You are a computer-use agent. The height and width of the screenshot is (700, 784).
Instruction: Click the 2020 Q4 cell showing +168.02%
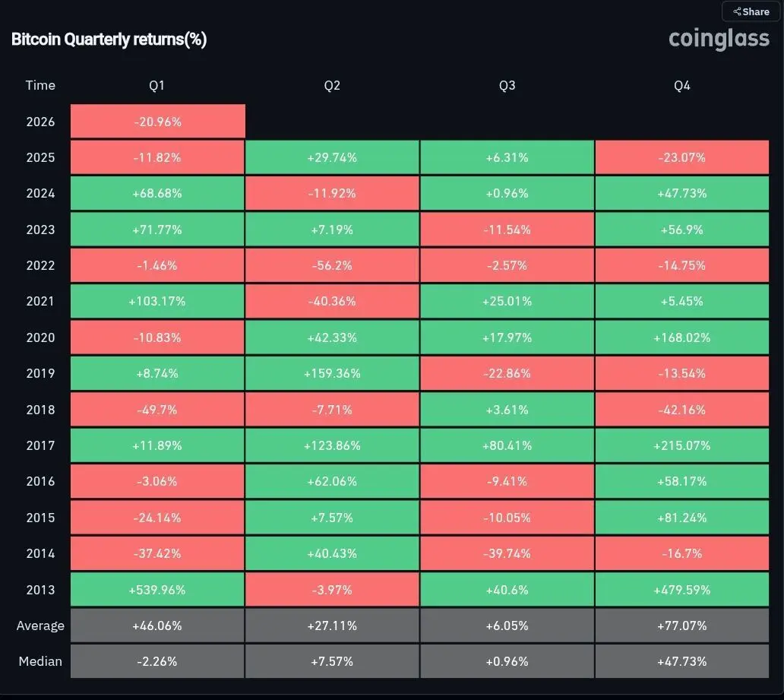682,337
